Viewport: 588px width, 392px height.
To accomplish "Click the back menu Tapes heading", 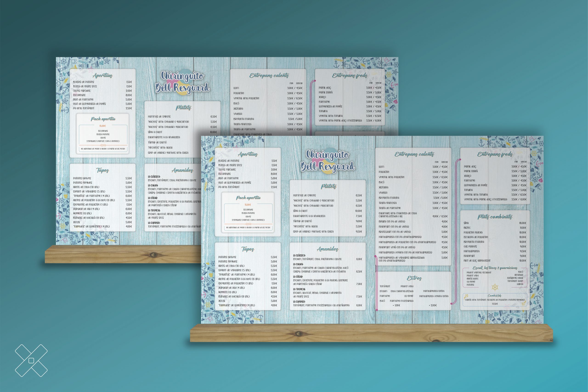I will coord(102,170).
